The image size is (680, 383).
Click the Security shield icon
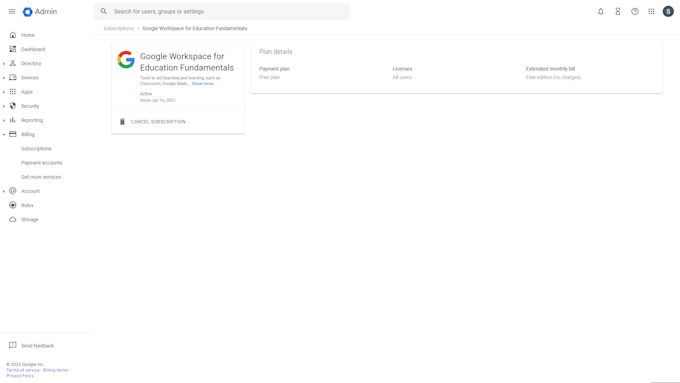pyautogui.click(x=13, y=106)
